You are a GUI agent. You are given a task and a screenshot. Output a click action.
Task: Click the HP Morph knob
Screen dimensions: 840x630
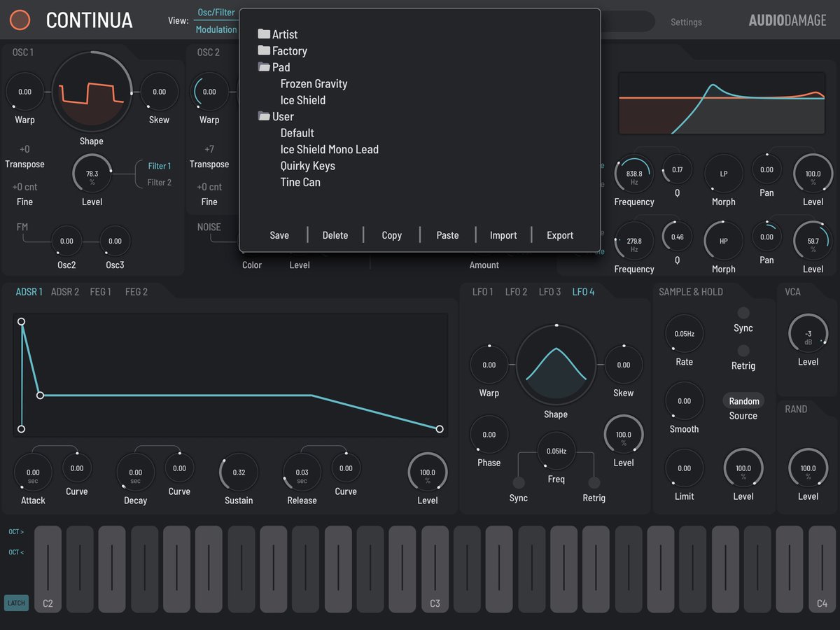tap(724, 241)
